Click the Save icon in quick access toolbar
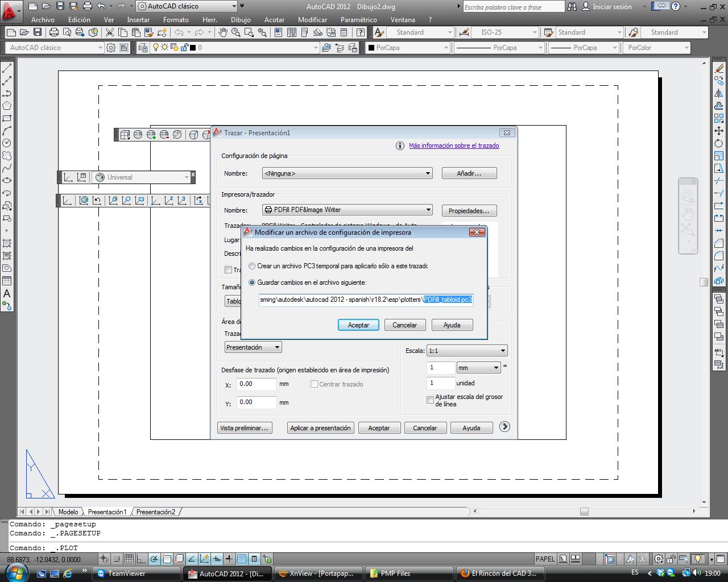 [x=60, y=6]
